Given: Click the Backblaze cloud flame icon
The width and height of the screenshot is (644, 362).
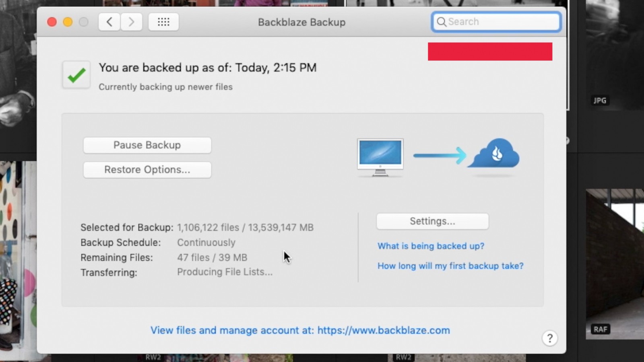Looking at the screenshot, I should click(x=495, y=154).
